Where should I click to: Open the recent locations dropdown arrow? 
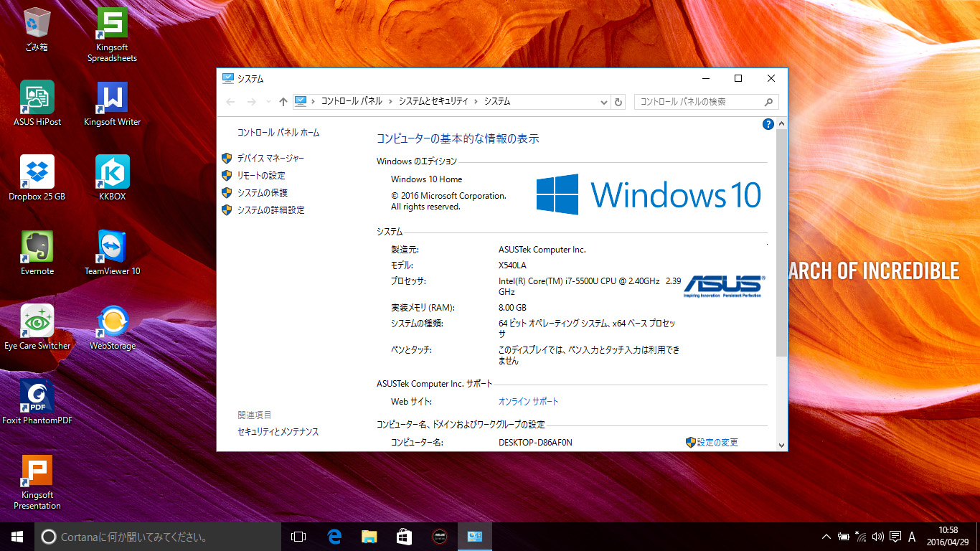pos(268,102)
